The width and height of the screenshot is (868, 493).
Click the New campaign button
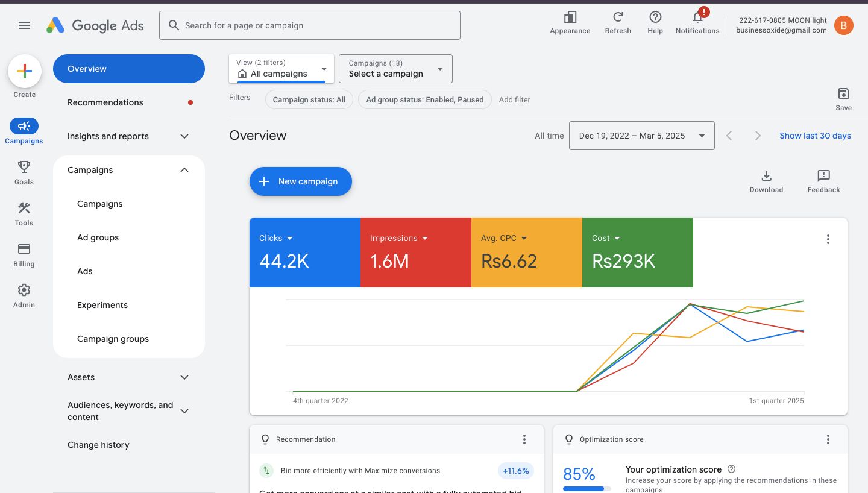coord(300,181)
